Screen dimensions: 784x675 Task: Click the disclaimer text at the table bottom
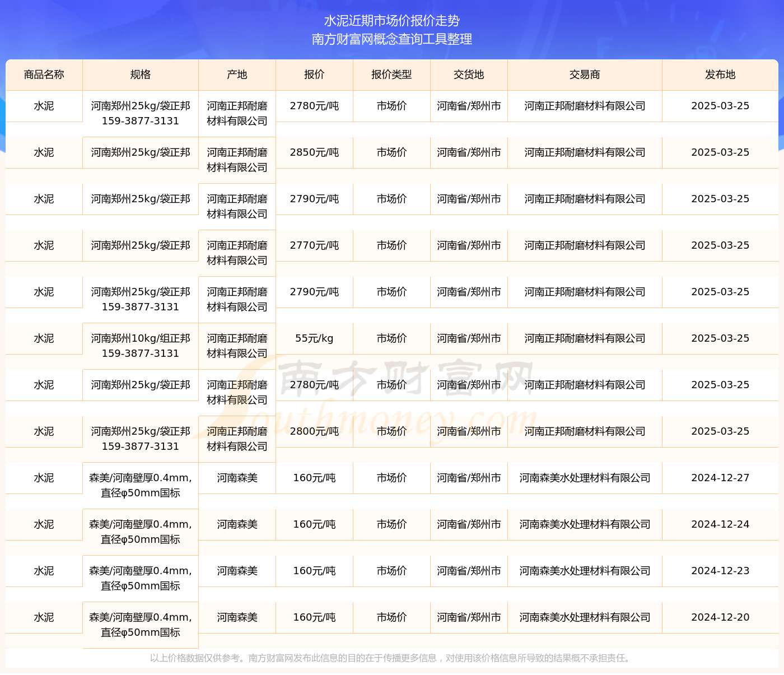point(391,658)
